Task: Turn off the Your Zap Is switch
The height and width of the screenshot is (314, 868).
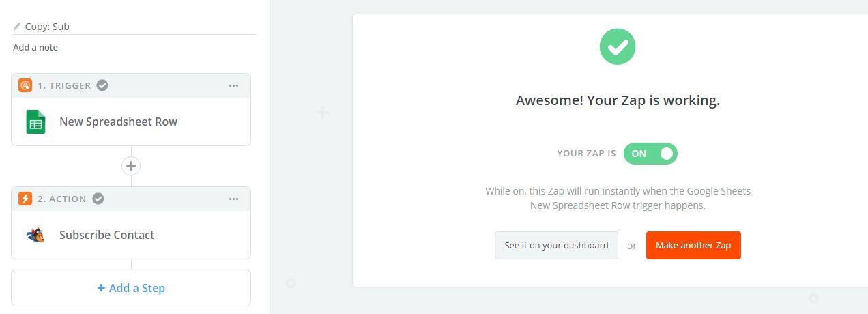Action: pos(650,154)
